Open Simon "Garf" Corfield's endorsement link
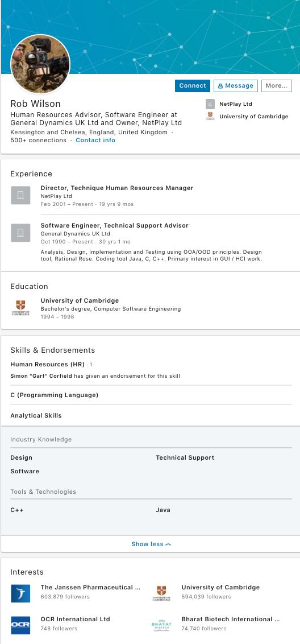Screen dimensions: 300x644 41,376
